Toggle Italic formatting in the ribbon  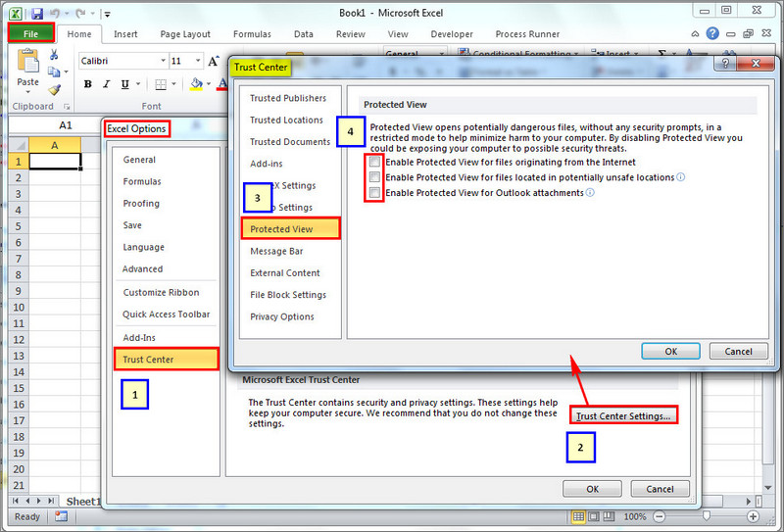click(x=106, y=84)
